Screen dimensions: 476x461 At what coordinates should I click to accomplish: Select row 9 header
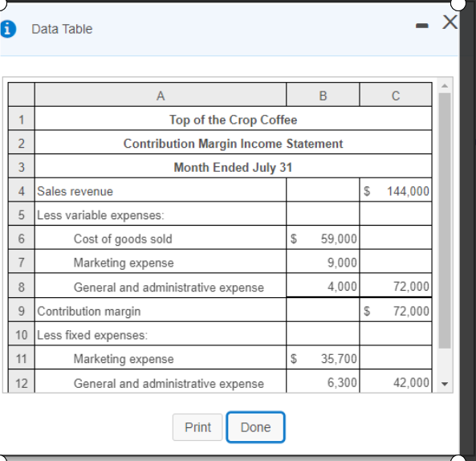[21, 310]
